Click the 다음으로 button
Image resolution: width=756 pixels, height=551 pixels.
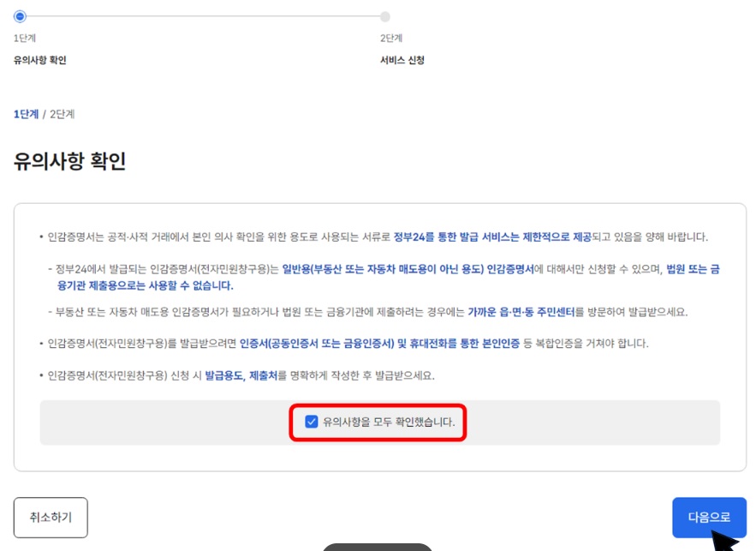pos(709,518)
